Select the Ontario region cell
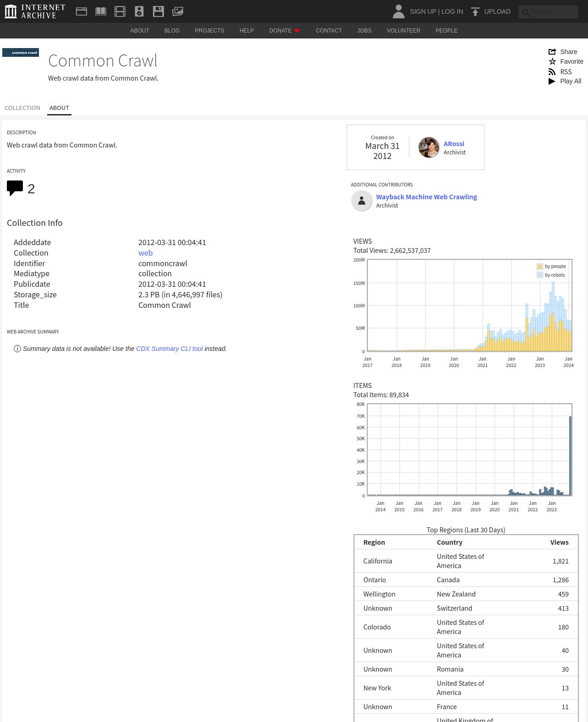 coord(375,580)
